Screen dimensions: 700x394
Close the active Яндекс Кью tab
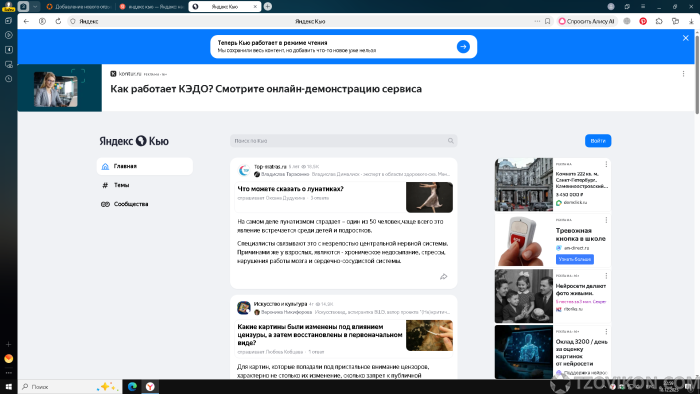[x=255, y=7]
